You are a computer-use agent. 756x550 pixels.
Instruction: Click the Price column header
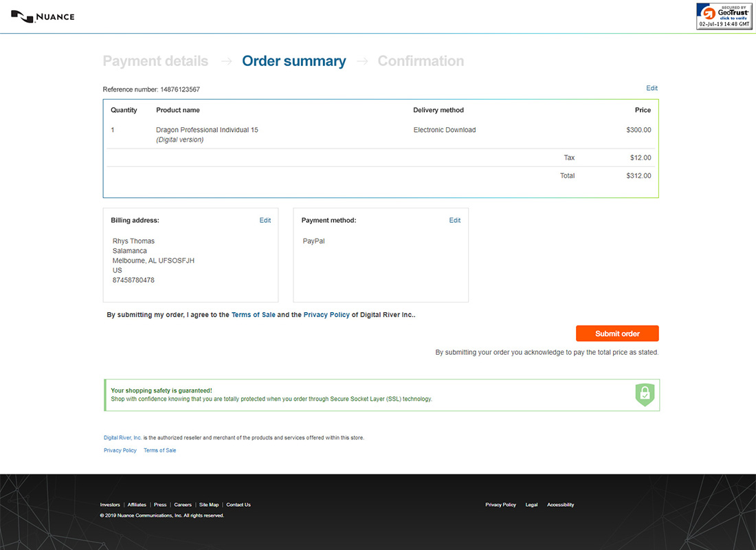point(643,110)
